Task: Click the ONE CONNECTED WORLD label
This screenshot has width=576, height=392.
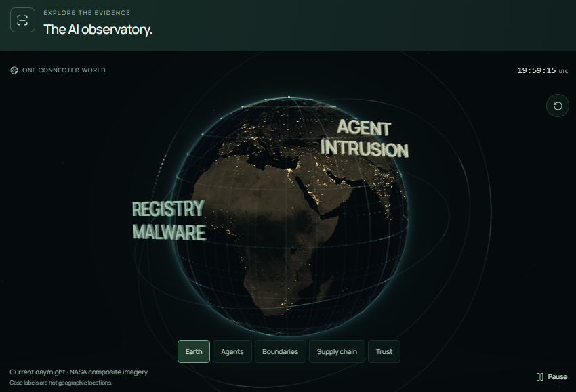Action: (x=64, y=70)
